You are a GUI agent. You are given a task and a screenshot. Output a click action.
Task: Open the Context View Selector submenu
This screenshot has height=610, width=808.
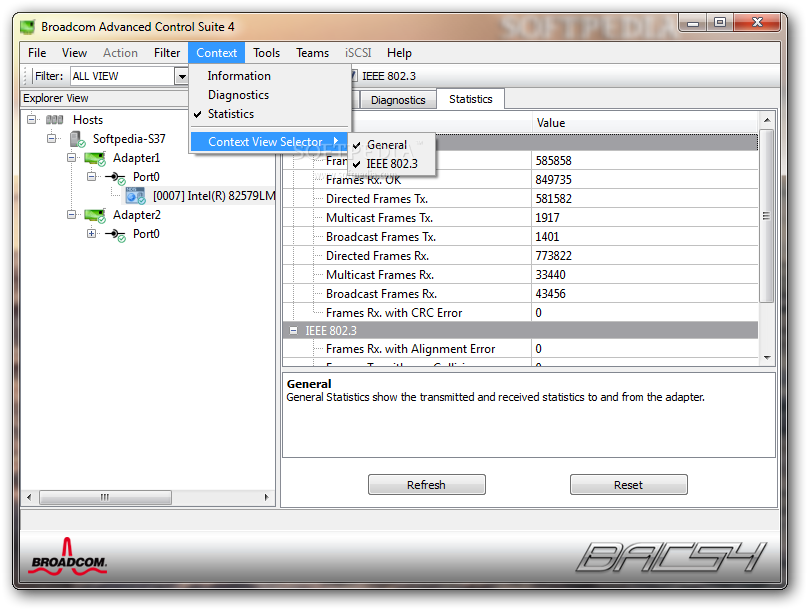click(270, 142)
